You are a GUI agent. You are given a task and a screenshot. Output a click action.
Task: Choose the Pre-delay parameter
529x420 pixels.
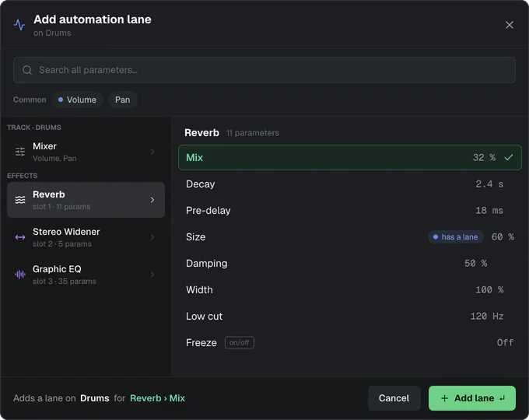click(350, 211)
